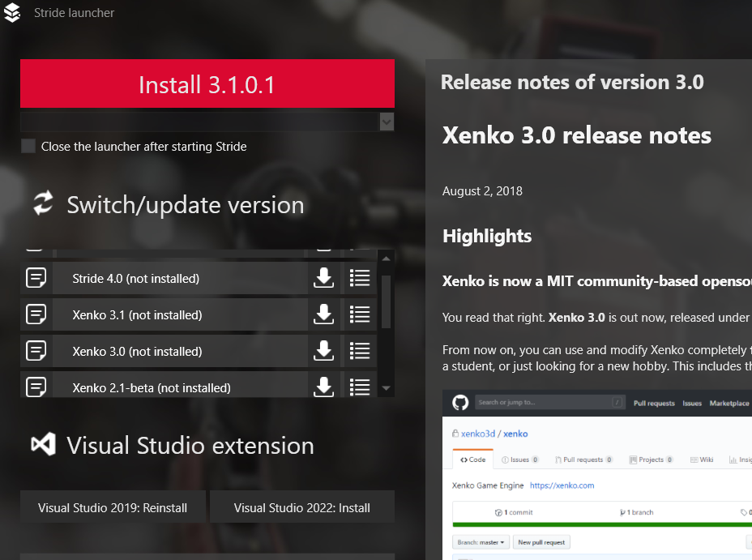
Task: Click the Install 3.1.0.1 button
Action: [x=207, y=83]
